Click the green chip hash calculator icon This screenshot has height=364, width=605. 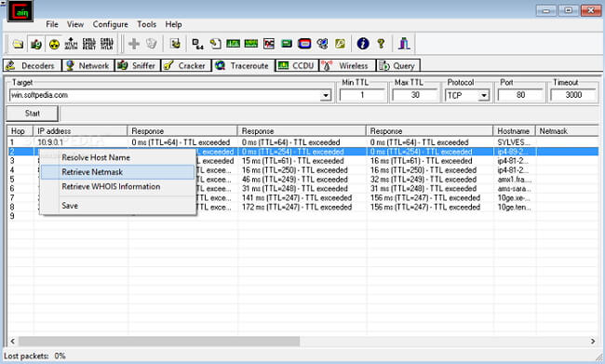tap(287, 44)
